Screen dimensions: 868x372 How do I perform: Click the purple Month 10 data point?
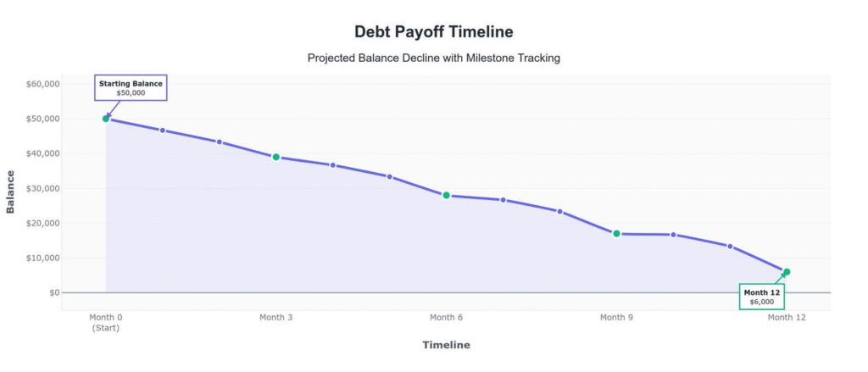click(x=674, y=235)
